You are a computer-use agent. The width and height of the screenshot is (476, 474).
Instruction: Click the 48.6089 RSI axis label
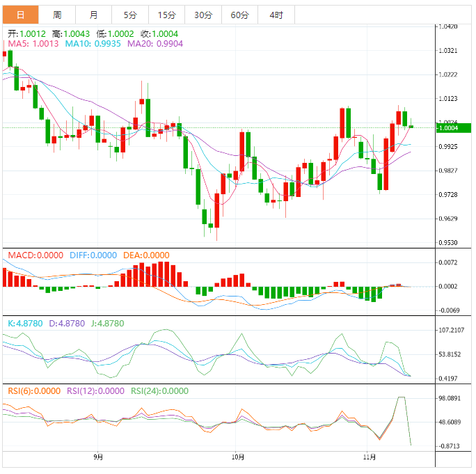[450, 422]
